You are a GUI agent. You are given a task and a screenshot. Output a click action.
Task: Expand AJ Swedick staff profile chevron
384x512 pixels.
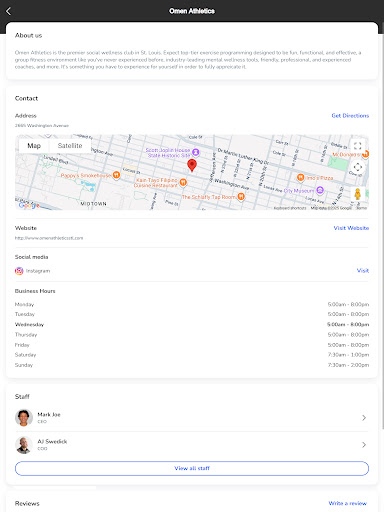364,445
